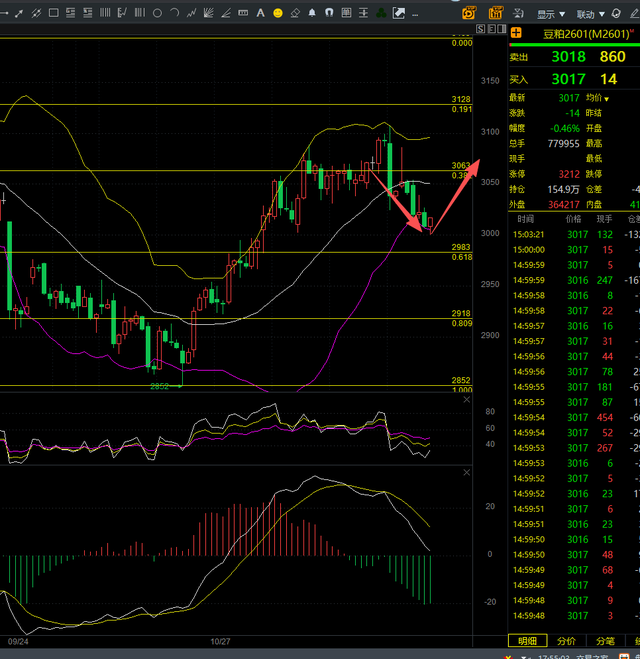Select the Gann fan tool
This screenshot has height=659, width=640.
tap(208, 13)
